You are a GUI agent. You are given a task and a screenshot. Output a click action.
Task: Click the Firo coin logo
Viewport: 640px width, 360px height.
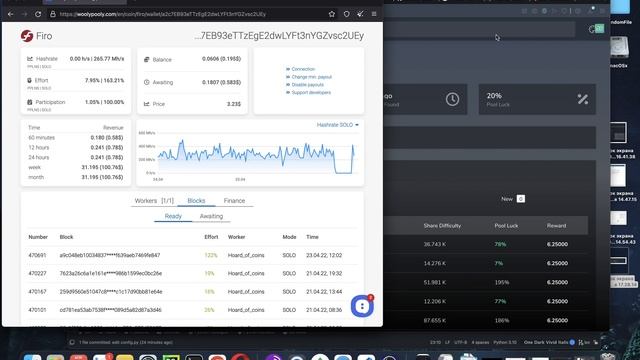[x=27, y=36]
